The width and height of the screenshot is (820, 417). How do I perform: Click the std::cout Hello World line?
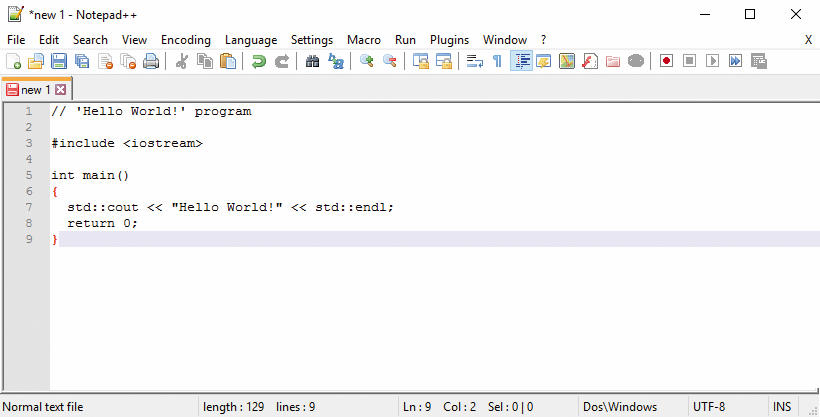(x=230, y=207)
